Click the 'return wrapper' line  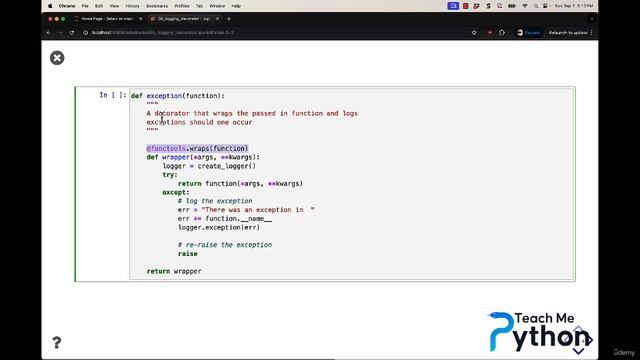click(174, 271)
